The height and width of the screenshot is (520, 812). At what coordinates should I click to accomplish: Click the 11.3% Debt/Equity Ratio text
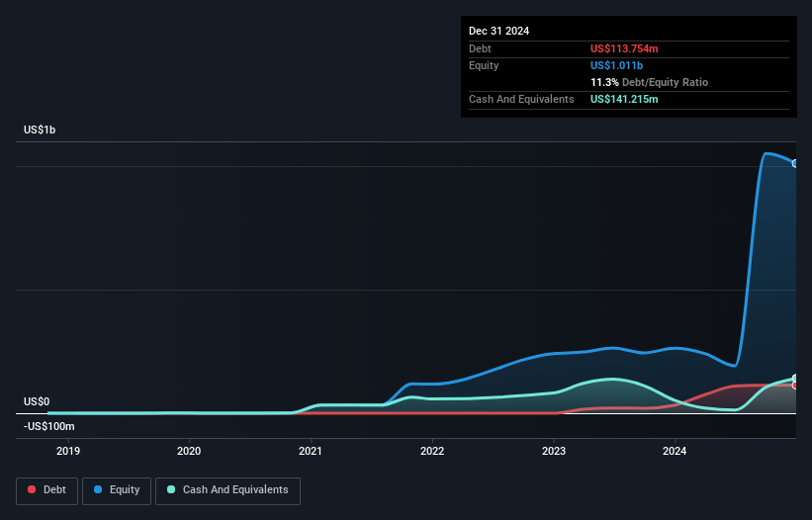(x=649, y=82)
